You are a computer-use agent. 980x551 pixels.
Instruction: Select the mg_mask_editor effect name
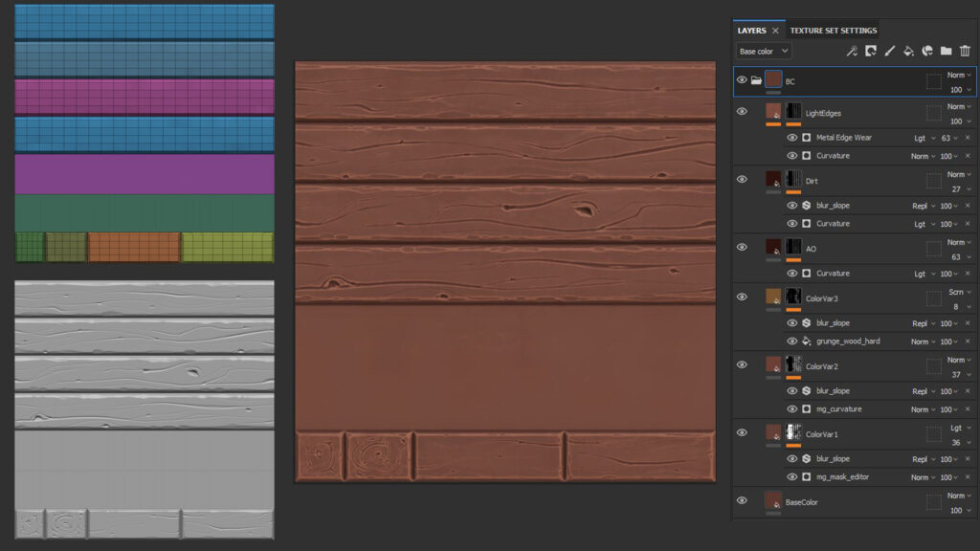842,477
